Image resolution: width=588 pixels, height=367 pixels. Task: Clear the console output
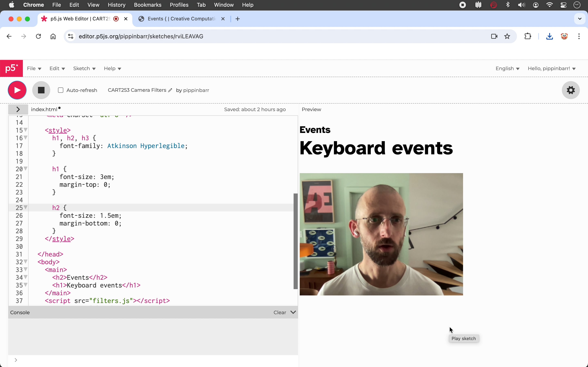(x=280, y=312)
